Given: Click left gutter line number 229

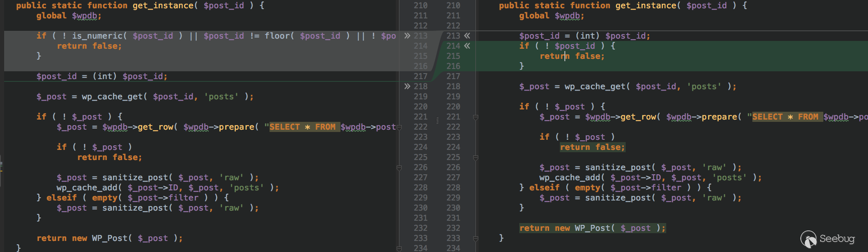Looking at the screenshot, I should pyautogui.click(x=421, y=198).
